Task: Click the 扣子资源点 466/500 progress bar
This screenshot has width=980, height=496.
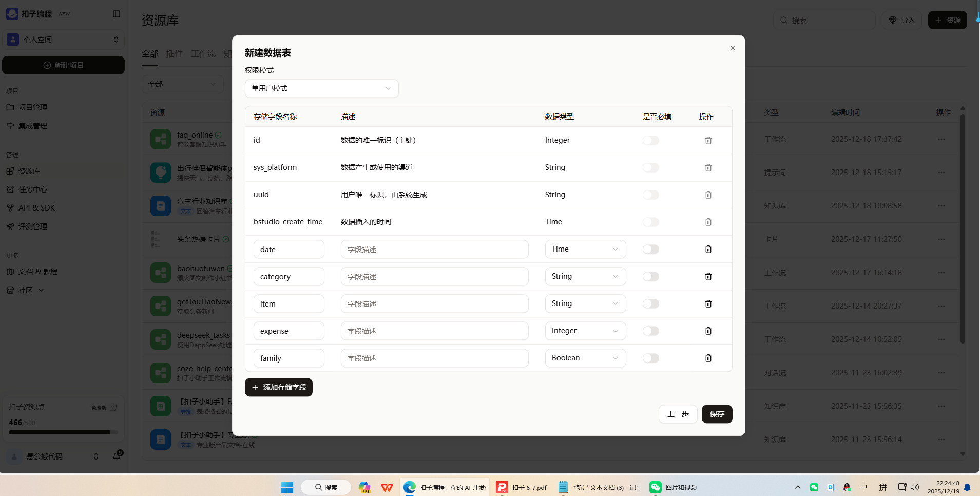Action: point(63,432)
